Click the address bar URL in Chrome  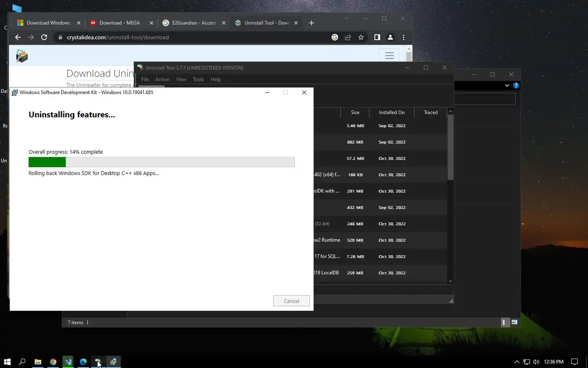118,37
